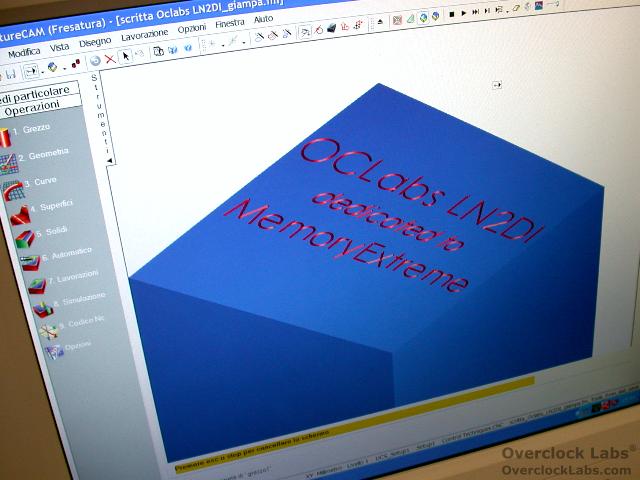Screen dimensions: 640x480
Task: Click the red dots toolbar icon
Action: pos(76,64)
